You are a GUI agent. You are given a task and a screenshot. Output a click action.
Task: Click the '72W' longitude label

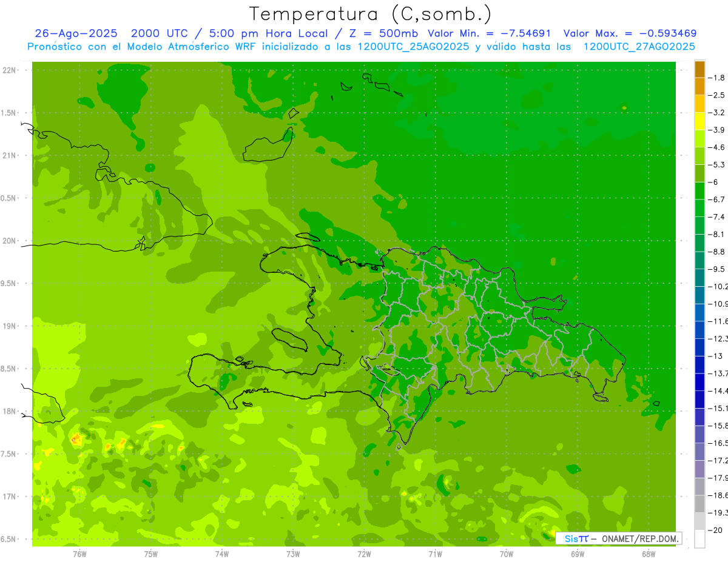coord(364,554)
